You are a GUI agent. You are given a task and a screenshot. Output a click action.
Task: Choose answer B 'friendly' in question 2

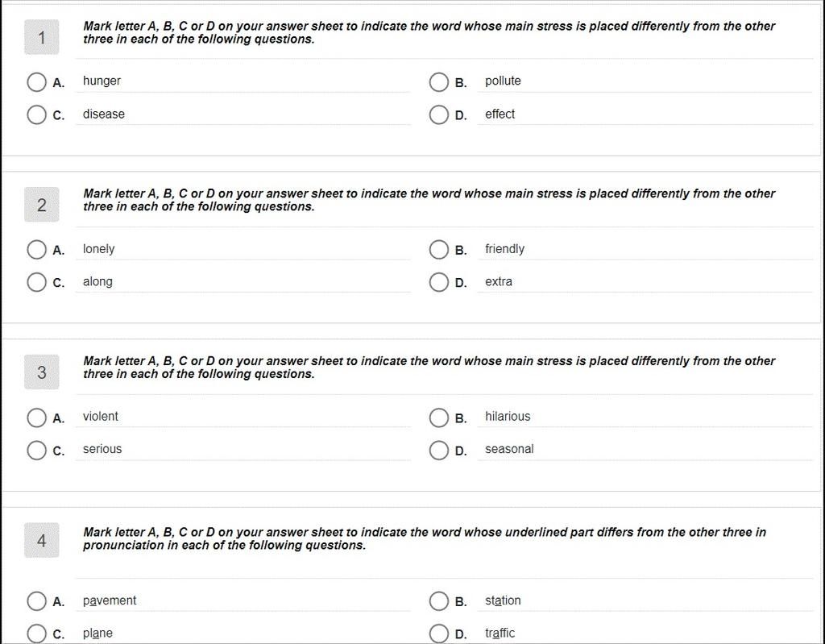click(x=438, y=250)
